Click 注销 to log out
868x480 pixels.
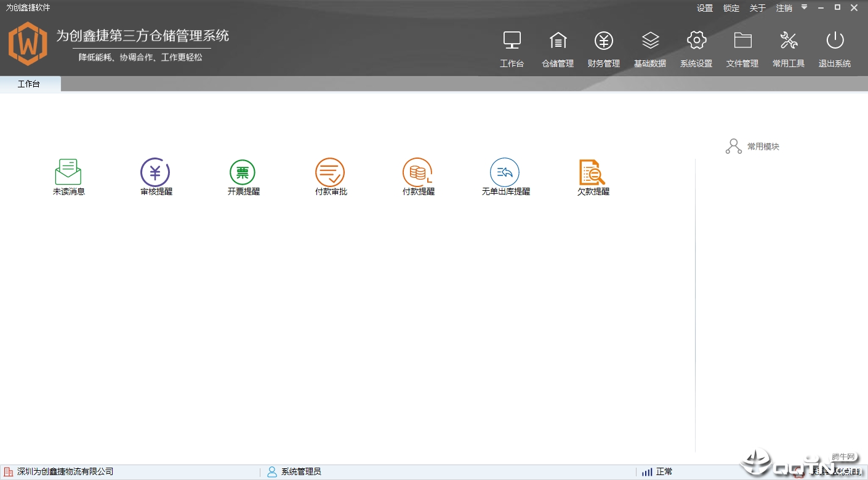coord(784,8)
